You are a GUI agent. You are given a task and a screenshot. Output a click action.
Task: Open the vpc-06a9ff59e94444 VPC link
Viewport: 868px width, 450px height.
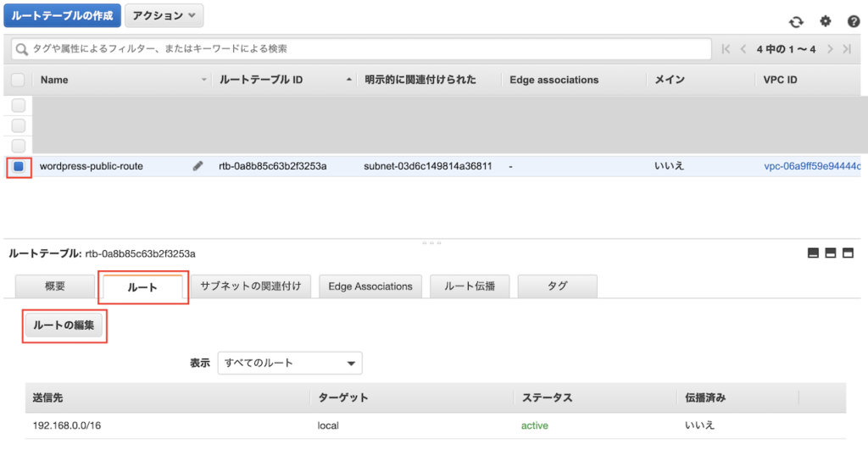coord(812,166)
